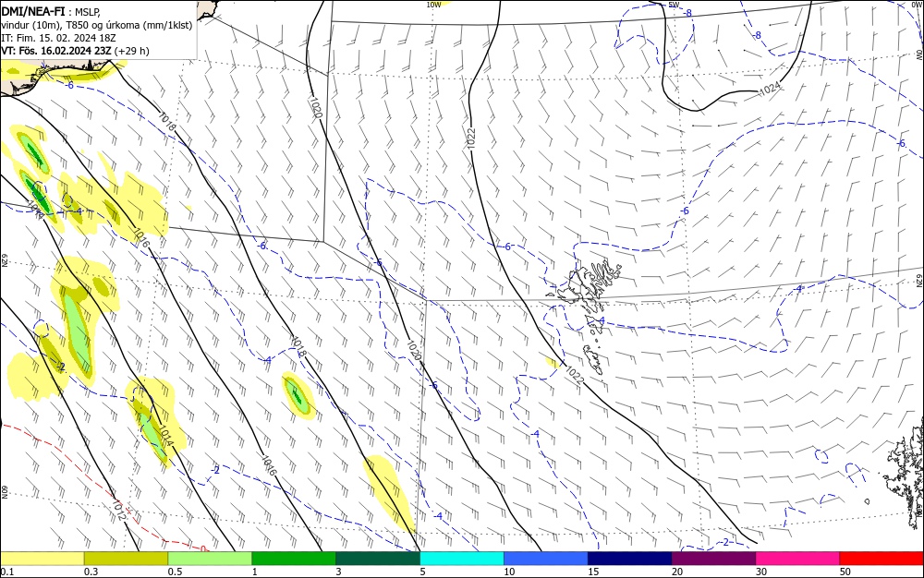This screenshot has height=578, width=924.
Task: Click the DMI/NEA-FI title text
Action: (33, 11)
